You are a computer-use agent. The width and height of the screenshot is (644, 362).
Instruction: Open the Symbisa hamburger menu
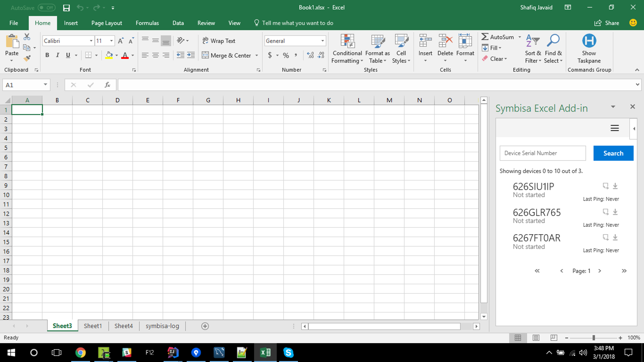click(614, 128)
